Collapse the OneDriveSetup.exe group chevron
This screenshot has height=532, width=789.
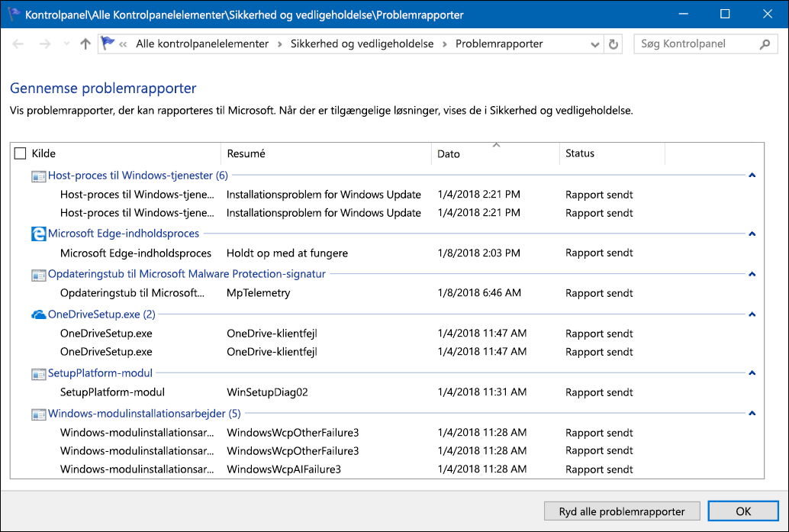[752, 314]
